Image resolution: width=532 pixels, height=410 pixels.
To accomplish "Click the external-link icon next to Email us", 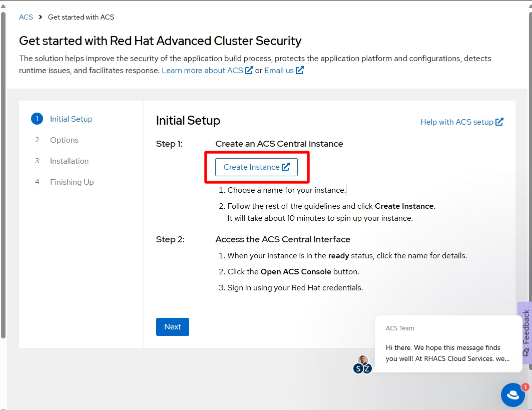I will tap(299, 70).
